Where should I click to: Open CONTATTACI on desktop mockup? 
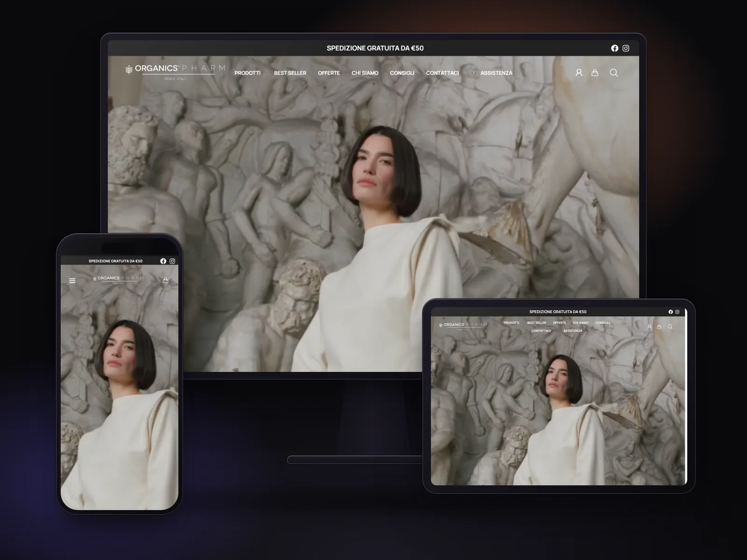click(443, 73)
